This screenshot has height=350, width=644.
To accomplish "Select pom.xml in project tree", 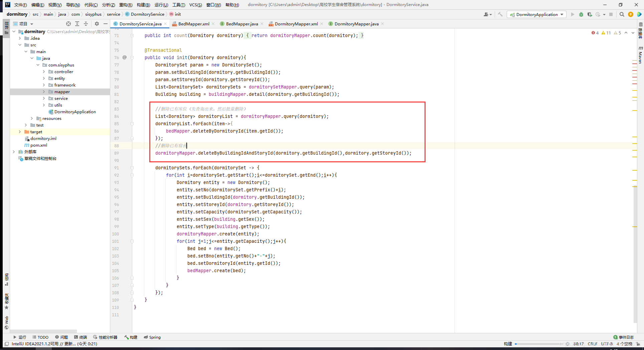I will click(38, 145).
